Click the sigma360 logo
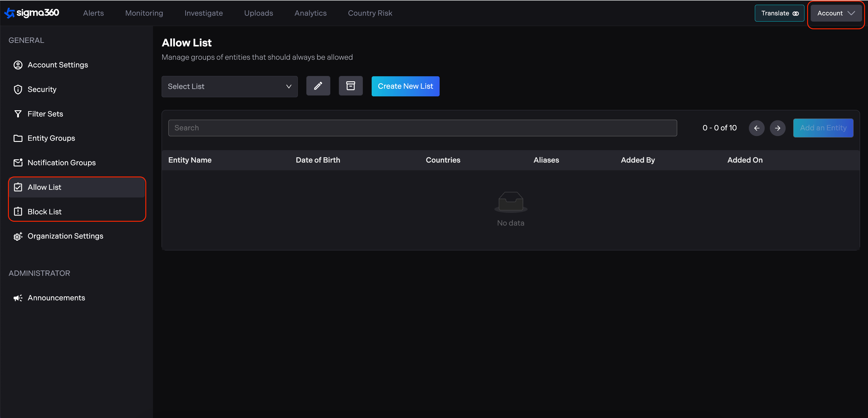The height and width of the screenshot is (418, 868). 32,13
